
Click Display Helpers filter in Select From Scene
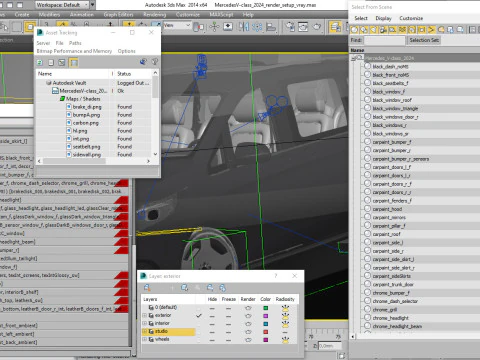click(x=393, y=30)
